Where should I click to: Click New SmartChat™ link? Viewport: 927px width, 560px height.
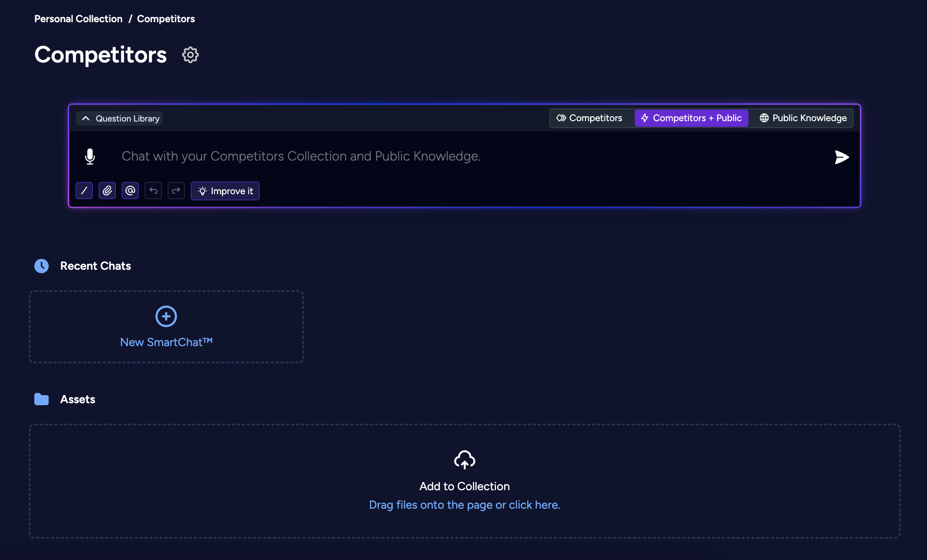coord(166,342)
